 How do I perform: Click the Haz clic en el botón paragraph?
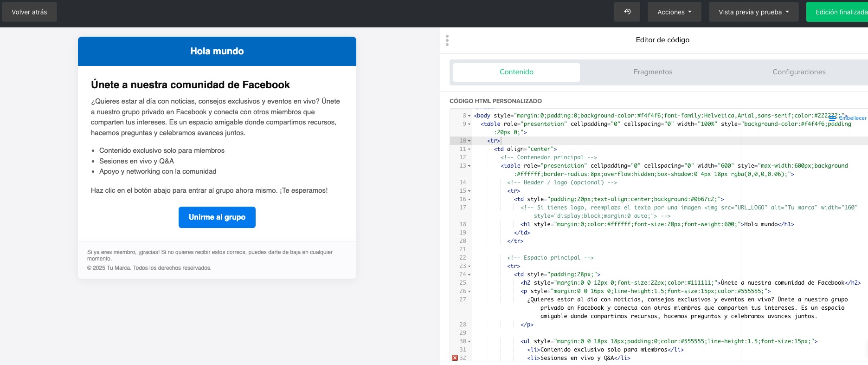(x=209, y=190)
